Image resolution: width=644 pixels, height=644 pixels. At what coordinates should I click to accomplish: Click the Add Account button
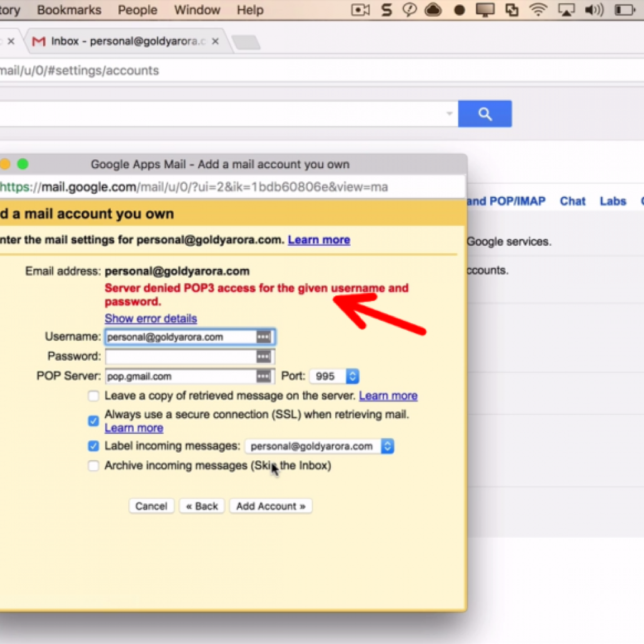(x=271, y=506)
